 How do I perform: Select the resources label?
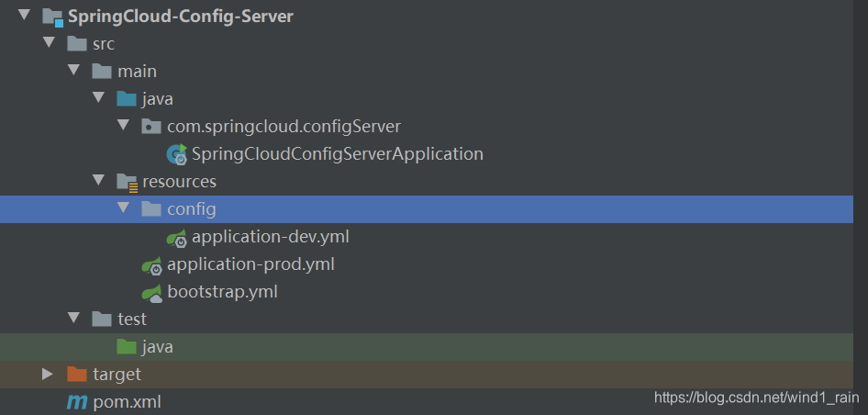pos(179,182)
